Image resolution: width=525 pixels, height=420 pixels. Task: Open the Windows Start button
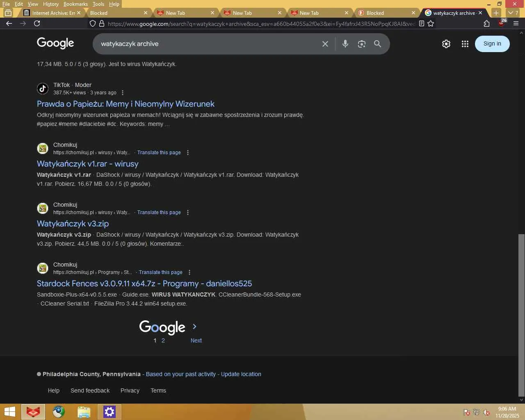click(9, 412)
